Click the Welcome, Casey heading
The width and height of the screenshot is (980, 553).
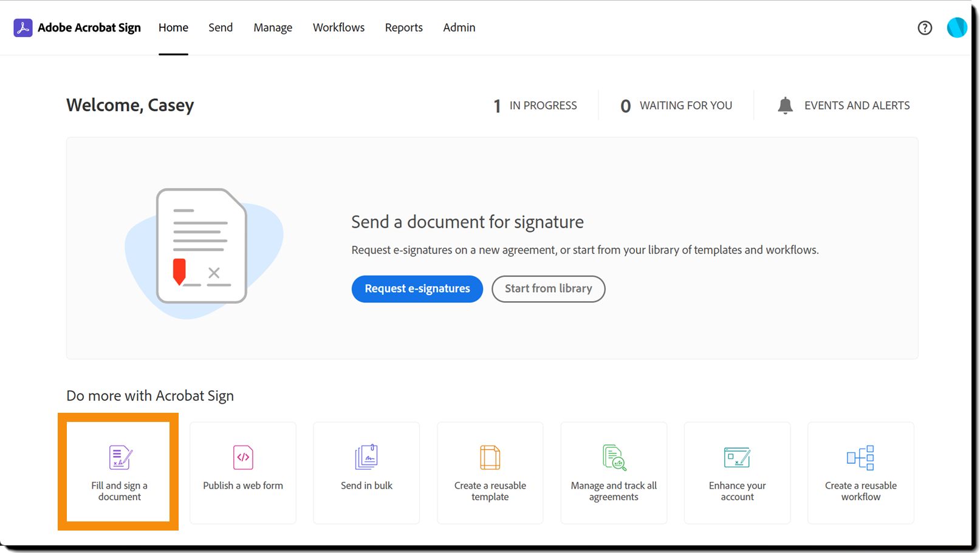pos(130,106)
